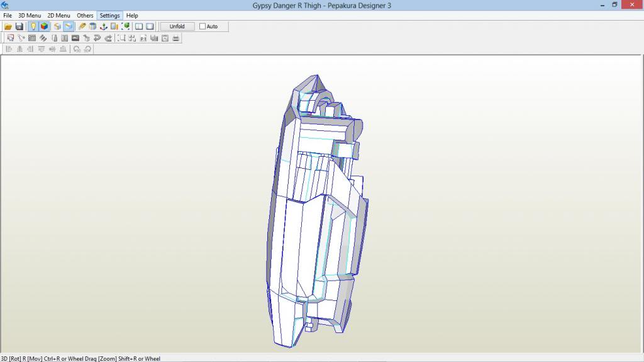
Task: Click the dashed grid arrange icon
Action: pyautogui.click(x=132, y=38)
